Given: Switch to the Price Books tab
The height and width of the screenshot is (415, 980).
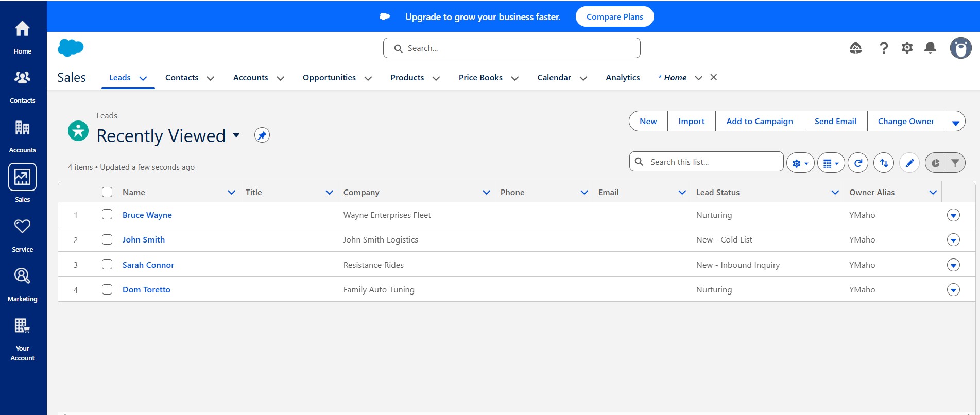Looking at the screenshot, I should pyautogui.click(x=480, y=77).
